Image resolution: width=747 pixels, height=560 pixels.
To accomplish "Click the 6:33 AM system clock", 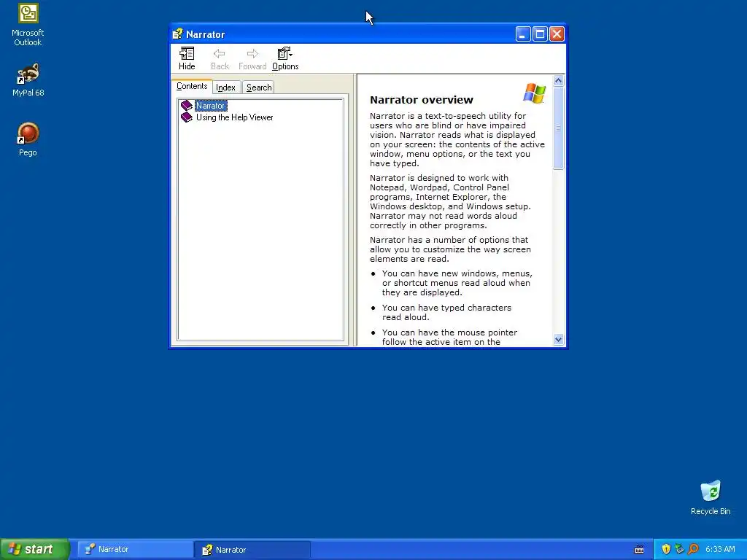I will 720,550.
